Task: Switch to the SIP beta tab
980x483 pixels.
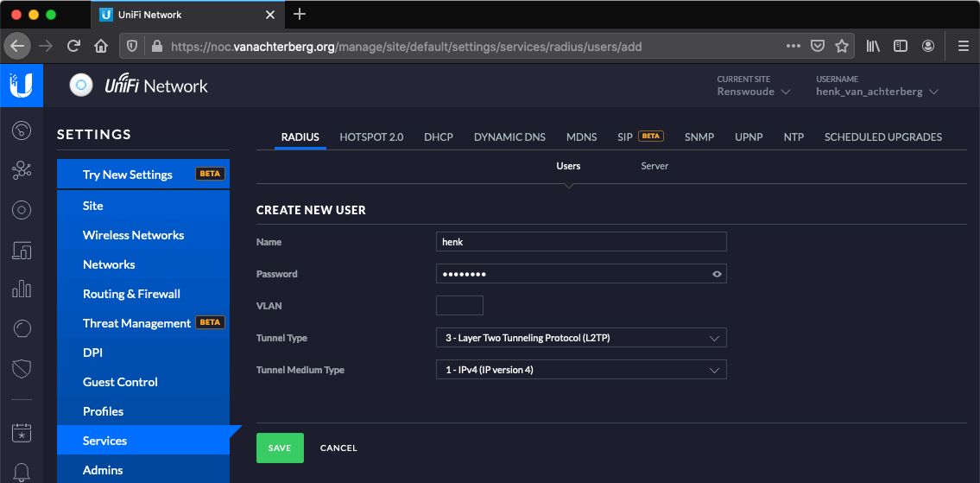Action: pyautogui.click(x=640, y=137)
